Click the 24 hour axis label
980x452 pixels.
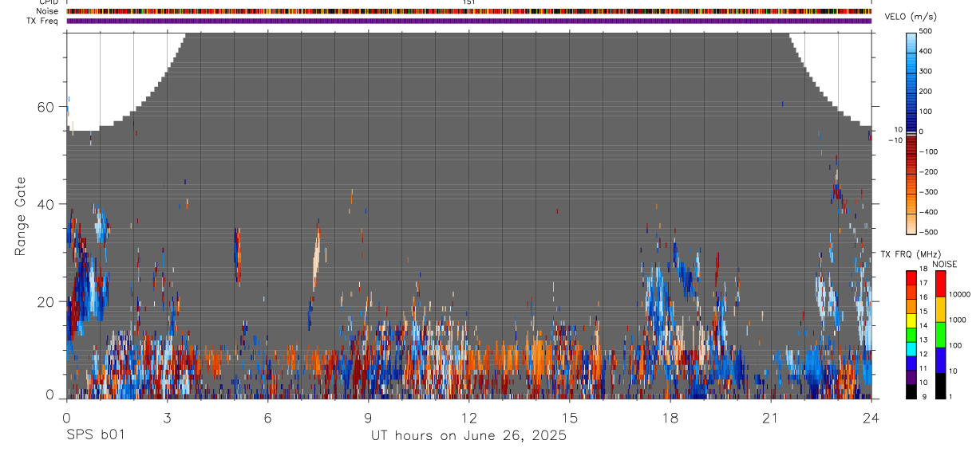point(871,418)
